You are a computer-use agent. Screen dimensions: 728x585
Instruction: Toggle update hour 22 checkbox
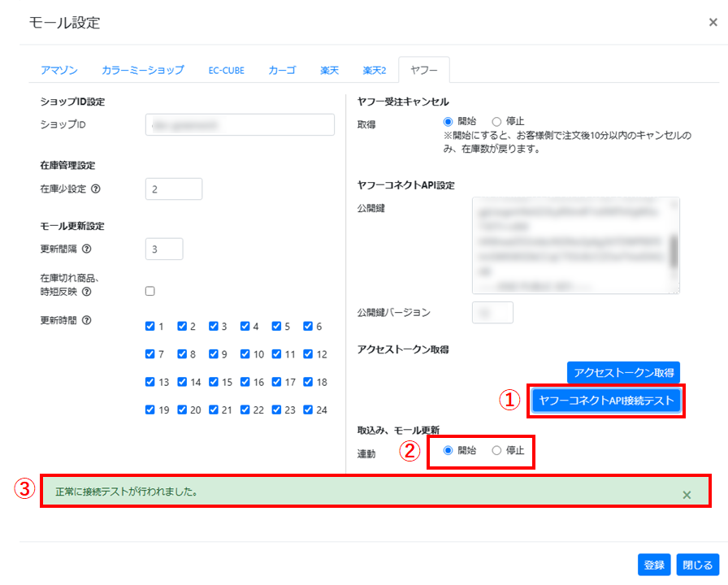(245, 409)
